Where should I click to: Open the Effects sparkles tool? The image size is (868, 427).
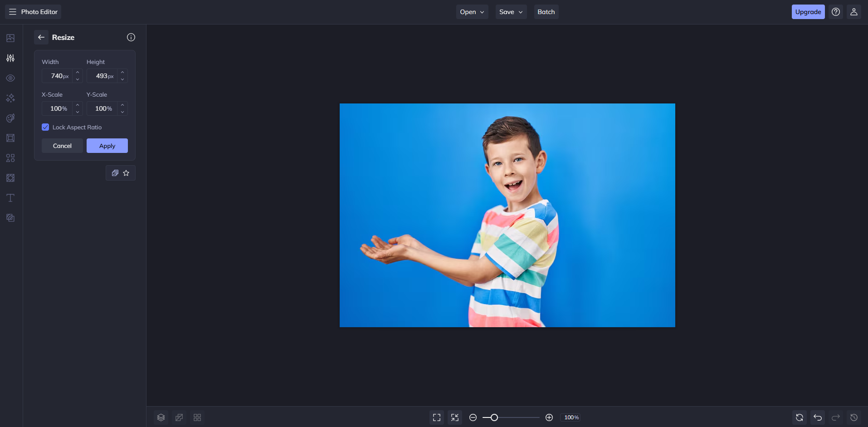[x=10, y=98]
